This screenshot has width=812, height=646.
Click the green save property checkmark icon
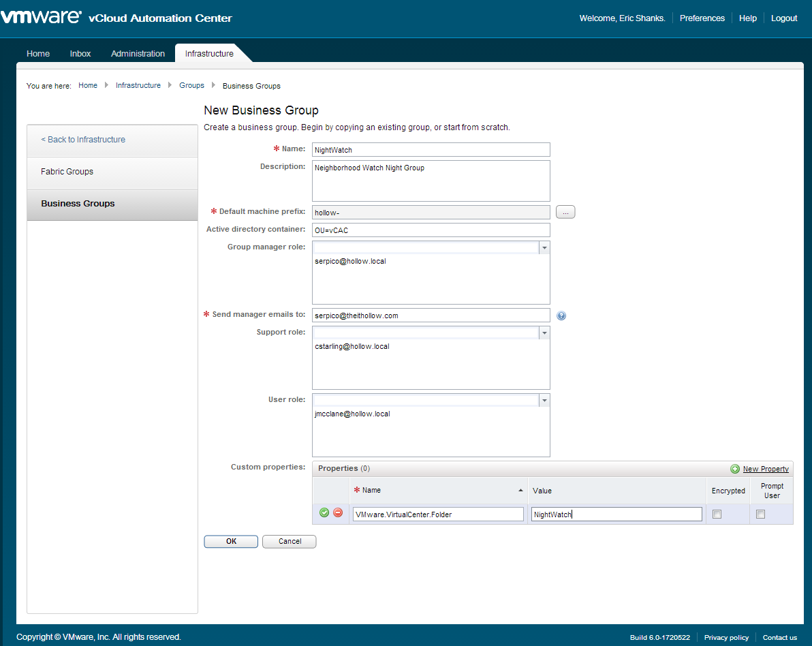[324, 513]
